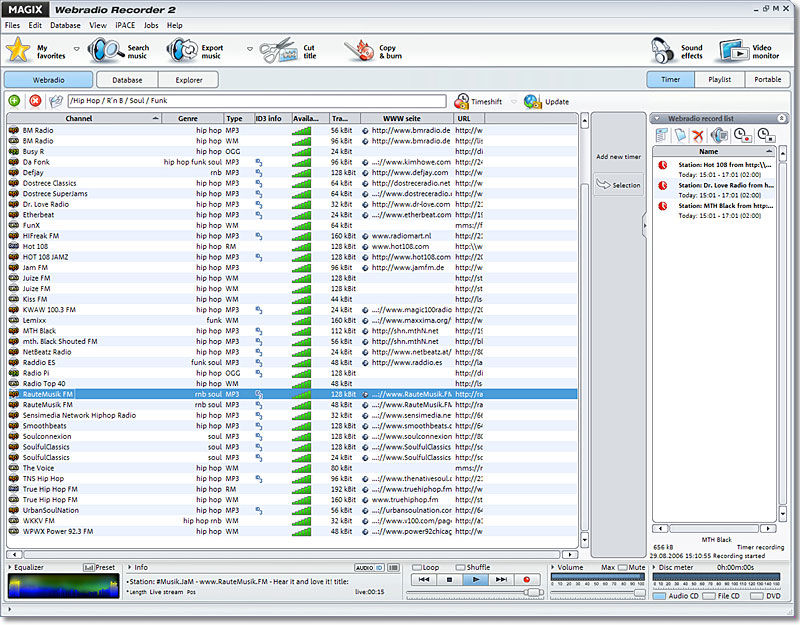Open the Help menu

coord(174,25)
